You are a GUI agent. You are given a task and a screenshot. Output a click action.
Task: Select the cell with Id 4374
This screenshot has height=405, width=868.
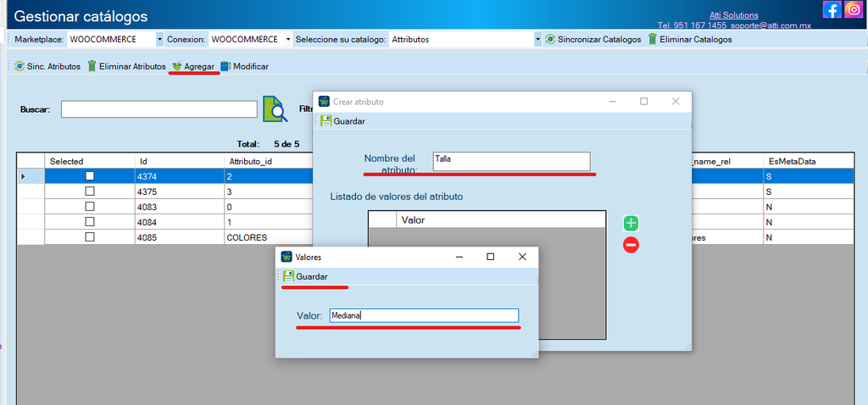point(179,176)
